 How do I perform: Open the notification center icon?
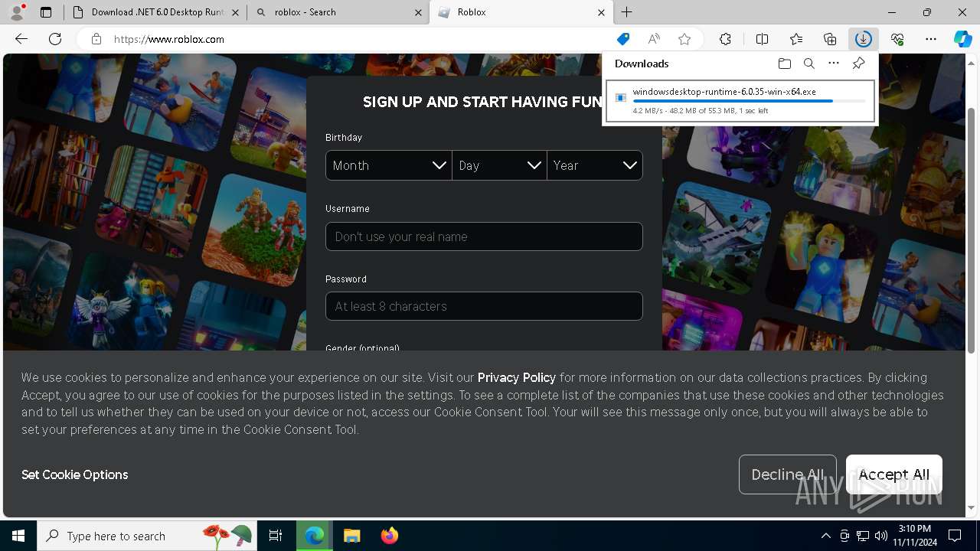(955, 536)
